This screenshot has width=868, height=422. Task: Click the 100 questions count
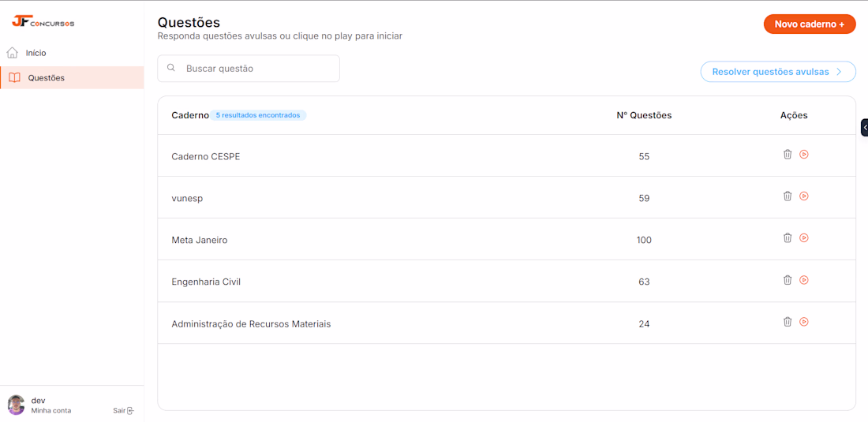pyautogui.click(x=644, y=240)
